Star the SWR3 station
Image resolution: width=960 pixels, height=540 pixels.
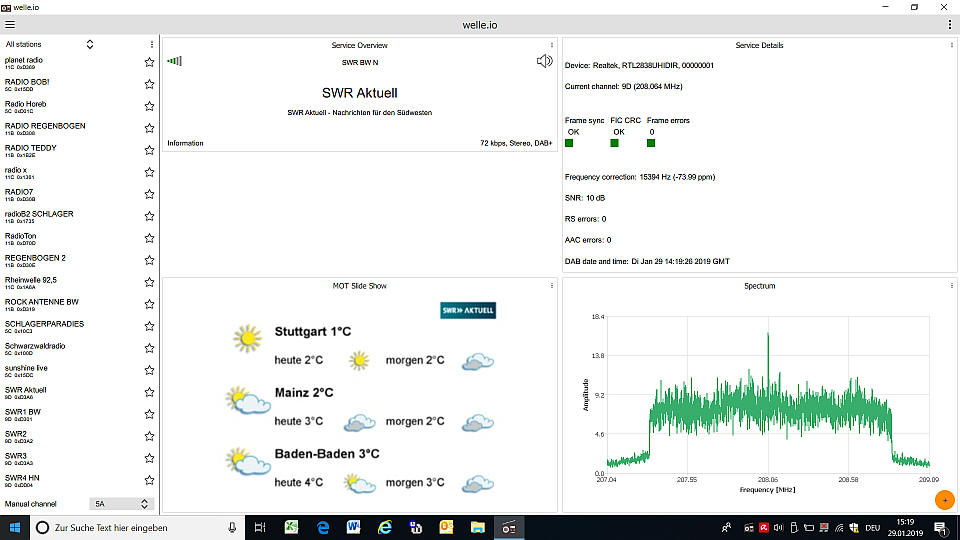[149, 459]
